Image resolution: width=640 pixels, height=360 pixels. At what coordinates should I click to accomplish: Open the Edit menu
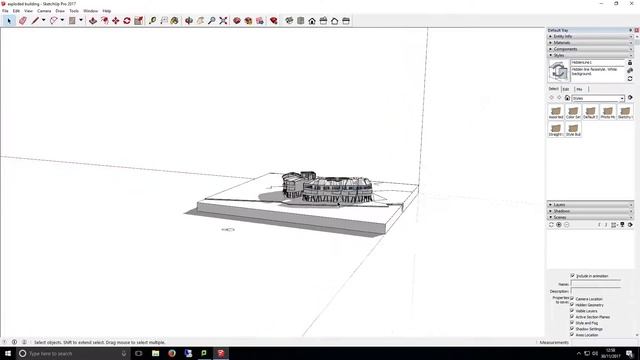[x=16, y=11]
